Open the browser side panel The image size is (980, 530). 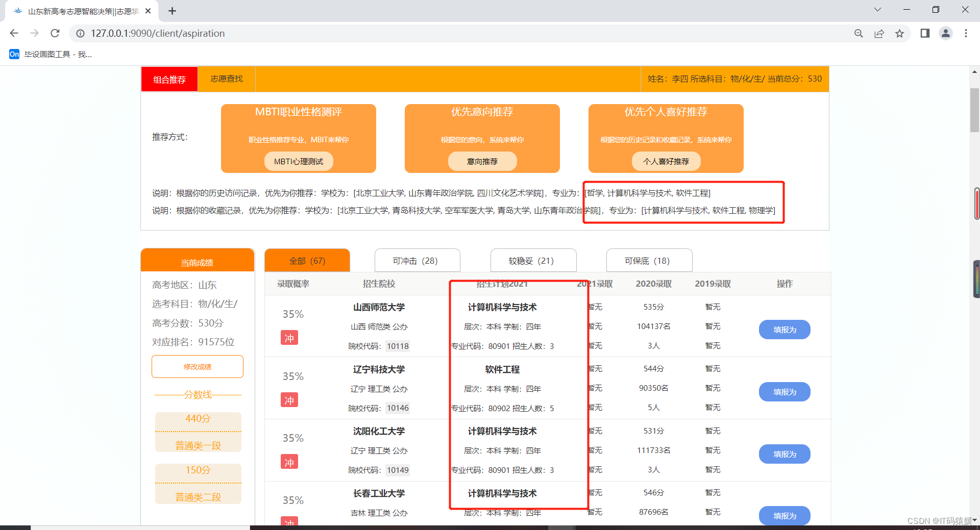925,33
